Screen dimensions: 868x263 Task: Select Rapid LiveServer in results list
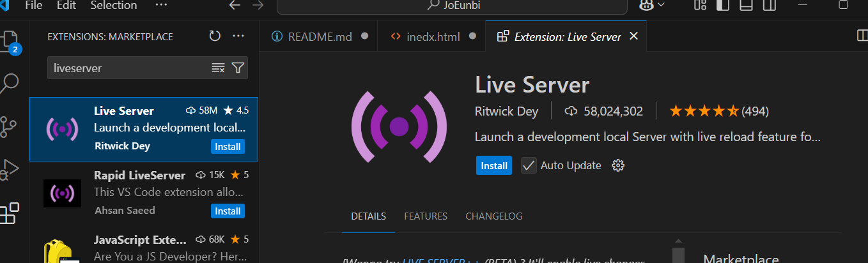(144, 193)
